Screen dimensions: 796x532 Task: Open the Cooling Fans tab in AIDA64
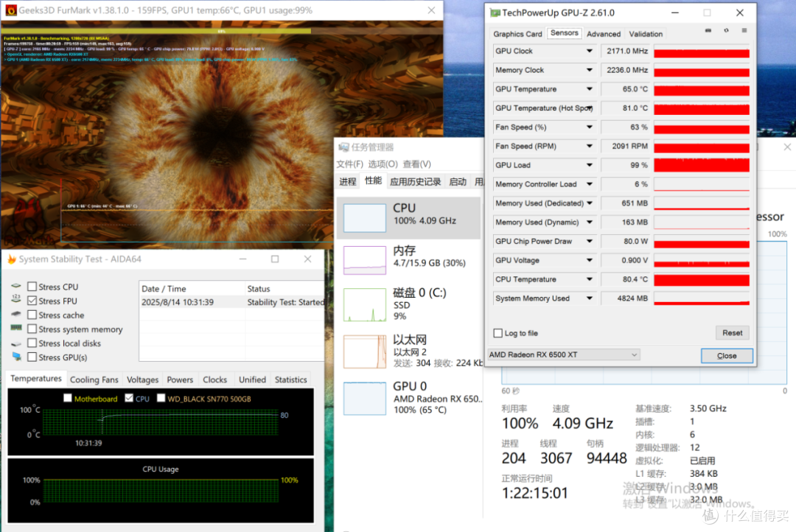tap(94, 379)
